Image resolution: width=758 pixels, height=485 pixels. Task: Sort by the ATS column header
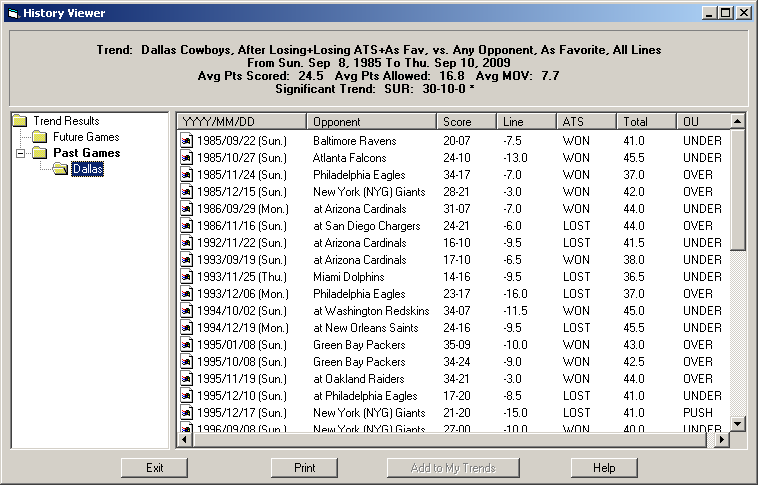coord(586,121)
